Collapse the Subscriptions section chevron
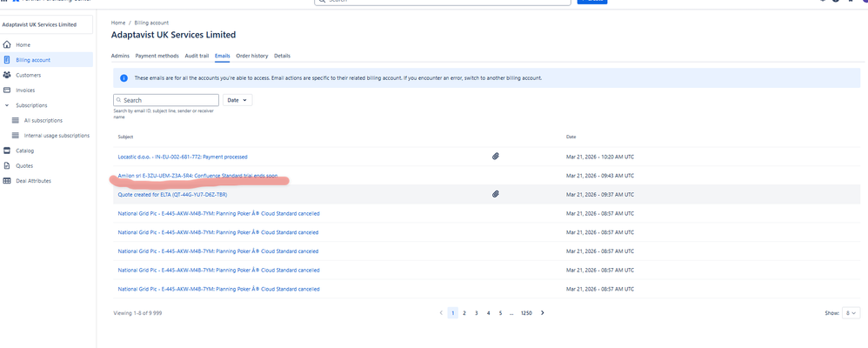 7,105
